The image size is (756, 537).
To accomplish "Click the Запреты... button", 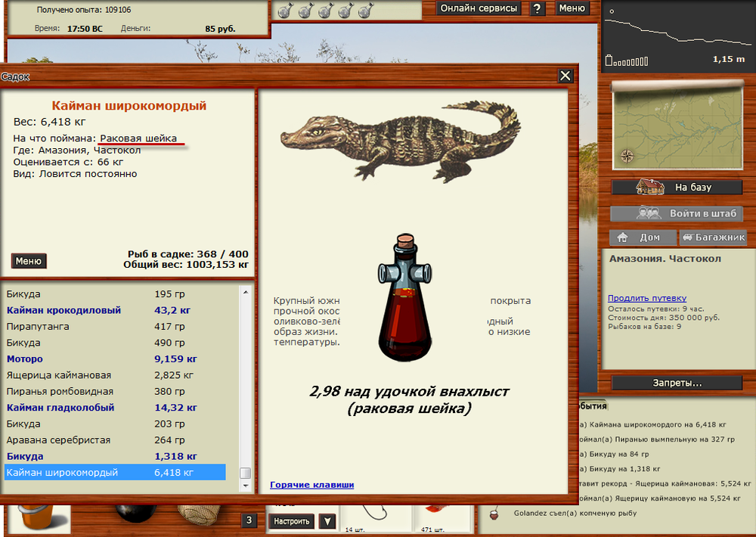I will coord(677,383).
